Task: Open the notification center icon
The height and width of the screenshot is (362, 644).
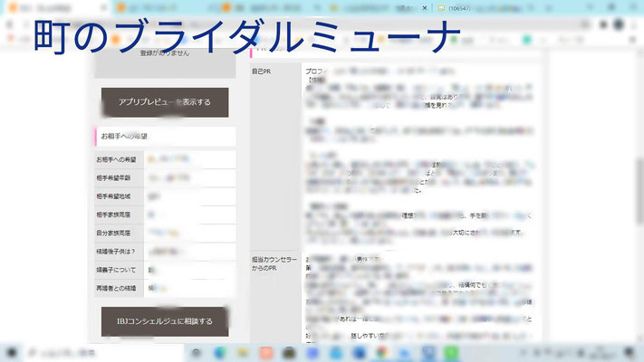Action: pos(629,353)
